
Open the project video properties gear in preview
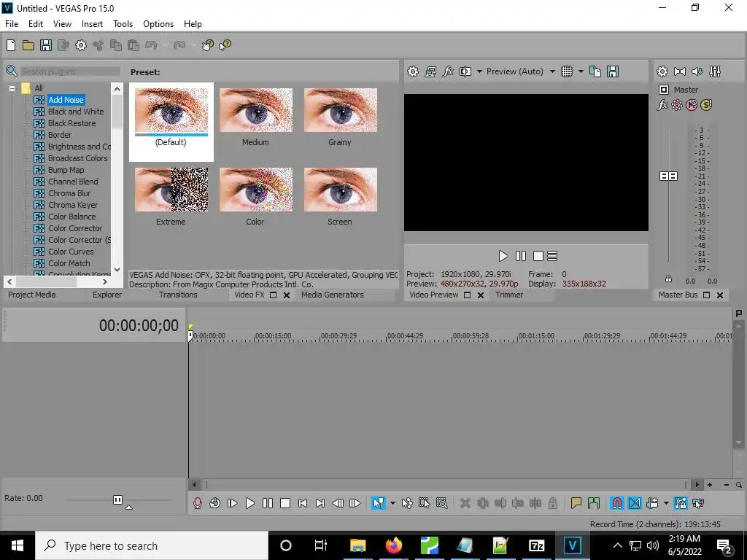pyautogui.click(x=413, y=71)
